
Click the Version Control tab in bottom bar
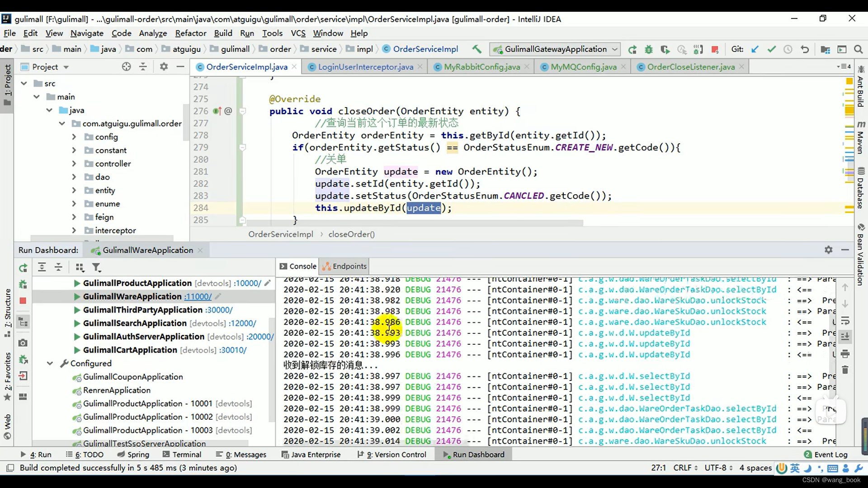[x=395, y=455]
